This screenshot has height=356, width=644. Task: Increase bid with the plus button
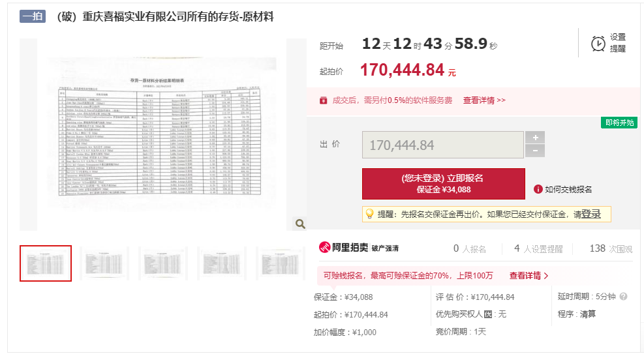tap(535, 138)
